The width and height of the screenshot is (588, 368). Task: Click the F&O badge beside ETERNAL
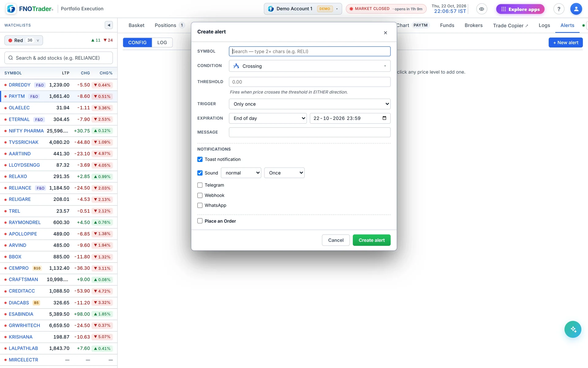[x=39, y=120]
